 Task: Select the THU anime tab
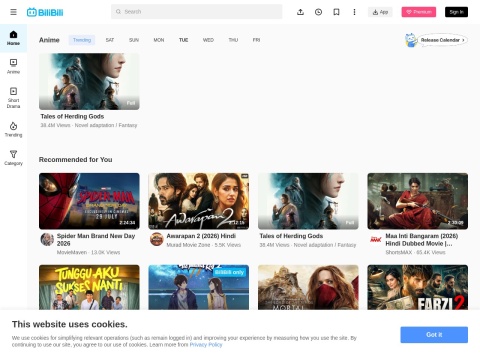233,40
